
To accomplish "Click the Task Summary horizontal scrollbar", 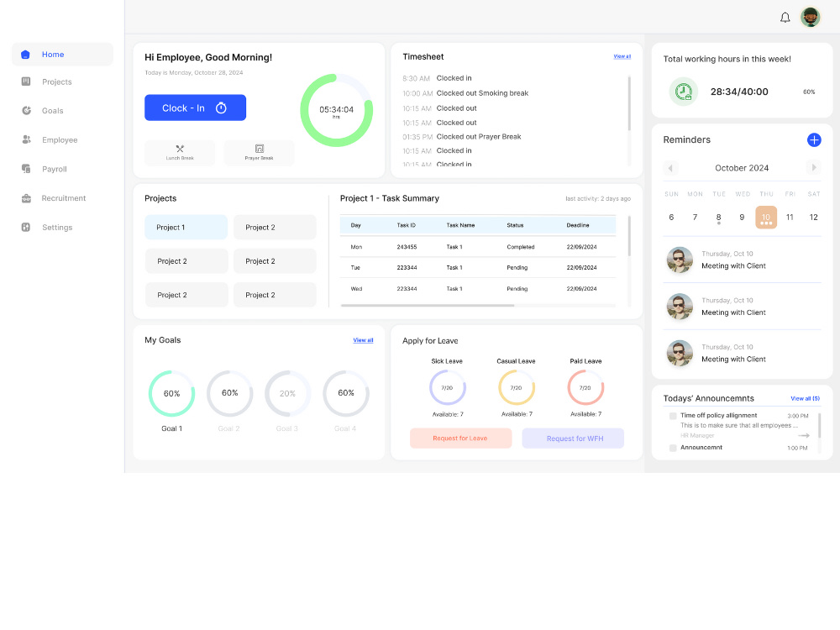I will (428, 306).
